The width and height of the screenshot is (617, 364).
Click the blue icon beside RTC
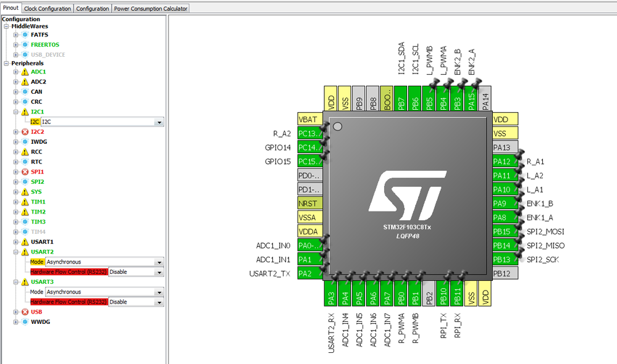(x=25, y=162)
